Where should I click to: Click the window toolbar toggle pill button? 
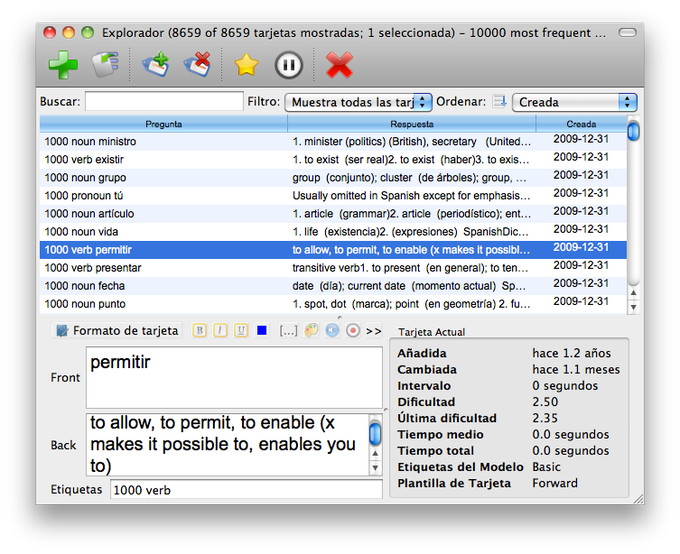(627, 33)
